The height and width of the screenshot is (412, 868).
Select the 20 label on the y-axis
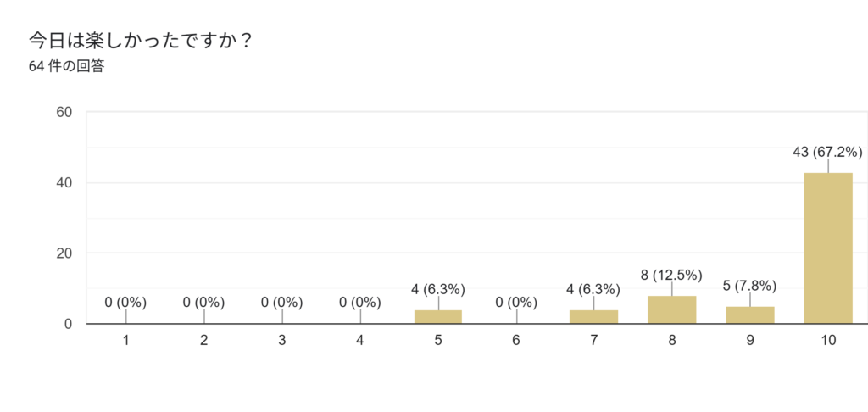(63, 253)
